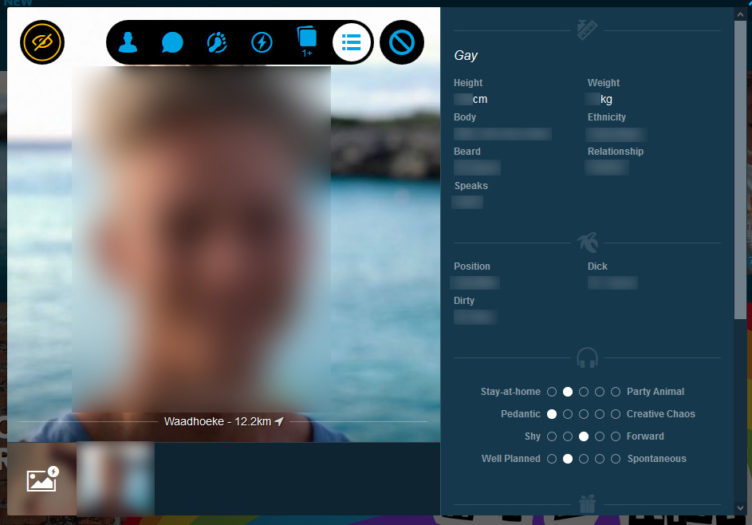Viewport: 752px width, 525px height.
Task: Click the footprint icon
Action: pyautogui.click(x=217, y=42)
